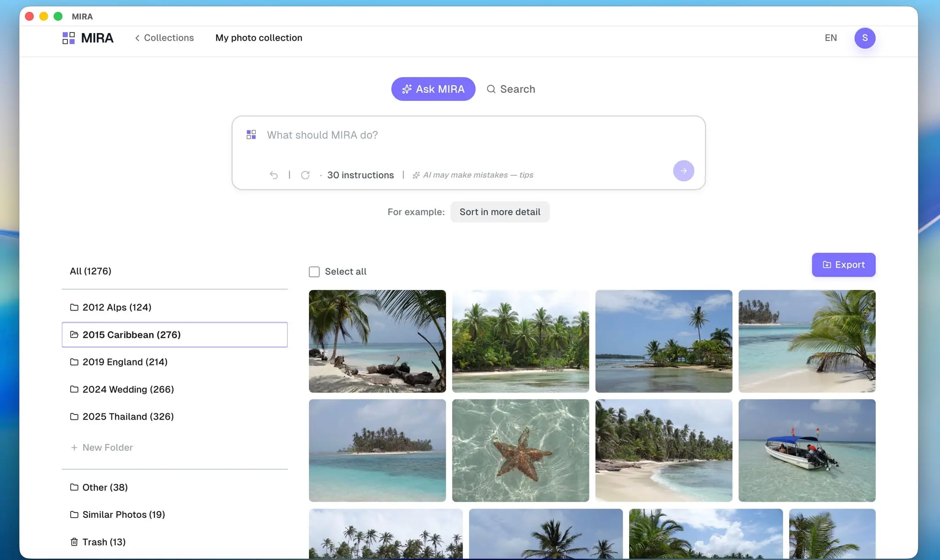Show All (1276) photos
Image resolution: width=940 pixels, height=560 pixels.
(x=90, y=271)
